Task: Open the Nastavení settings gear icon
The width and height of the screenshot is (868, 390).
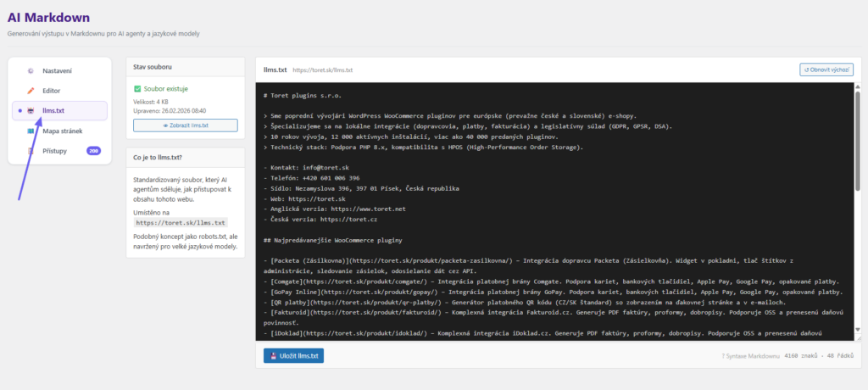Action: pos(31,71)
